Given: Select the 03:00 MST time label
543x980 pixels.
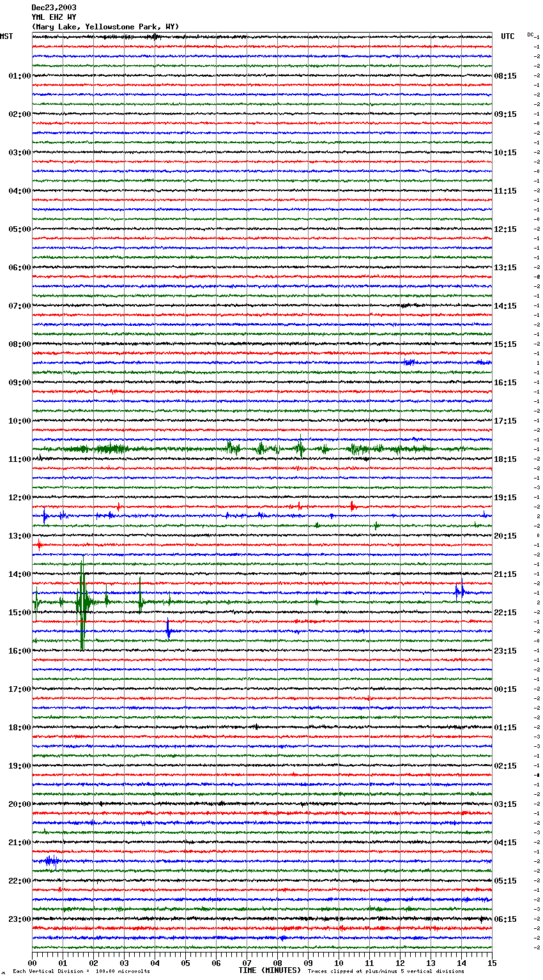Looking at the screenshot, I should (19, 153).
